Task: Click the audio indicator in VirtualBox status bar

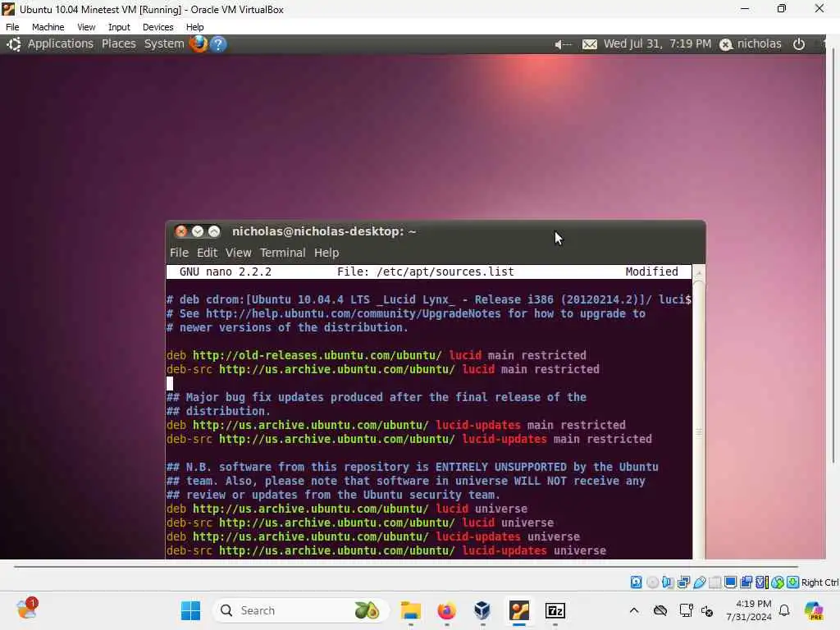Action: click(668, 582)
